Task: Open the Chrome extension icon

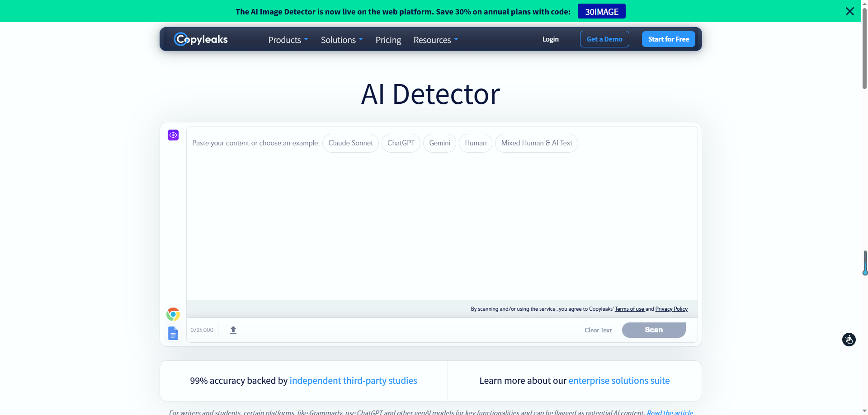Action: (173, 314)
